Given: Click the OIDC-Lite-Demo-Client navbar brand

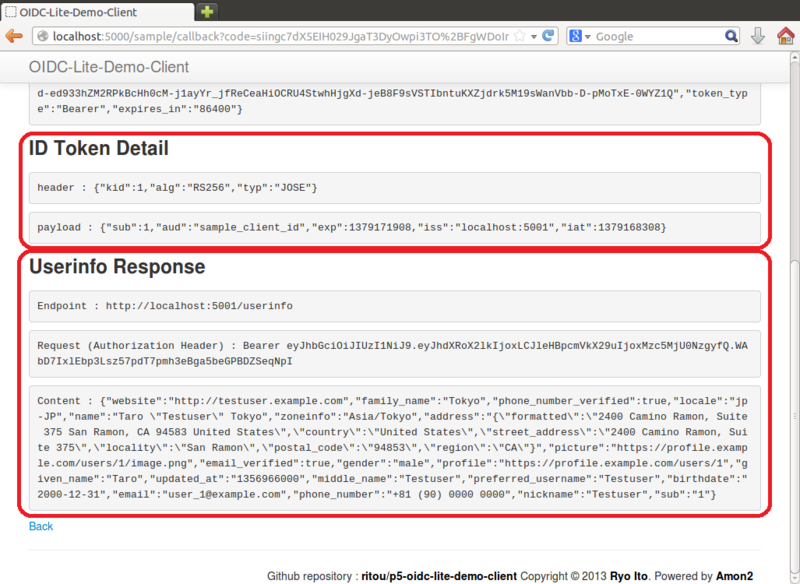Looking at the screenshot, I should (109, 67).
